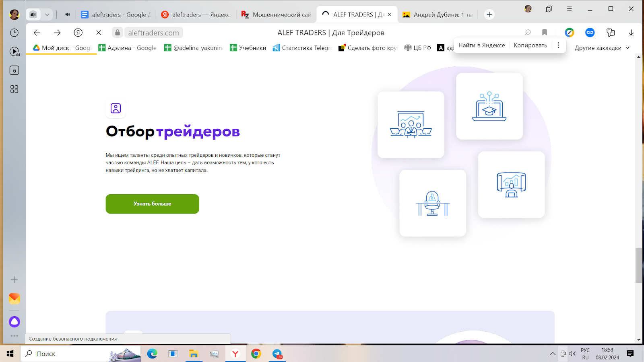The width and height of the screenshot is (644, 362).
Task: Go back to previous page
Action: (x=37, y=33)
